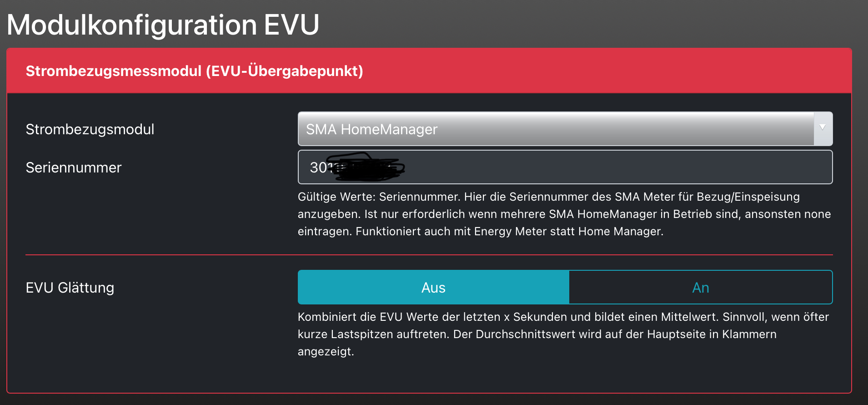Click the 'kurze Lastspitzen auftreten' description line
This screenshot has width=868, height=405.
tap(537, 334)
